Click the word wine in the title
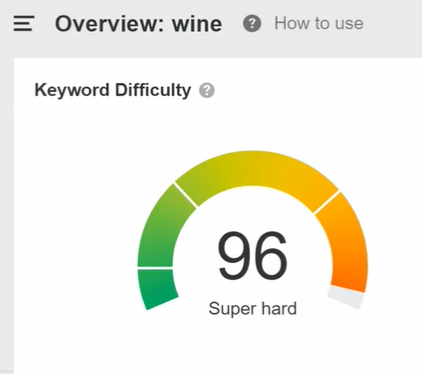 tap(197, 24)
